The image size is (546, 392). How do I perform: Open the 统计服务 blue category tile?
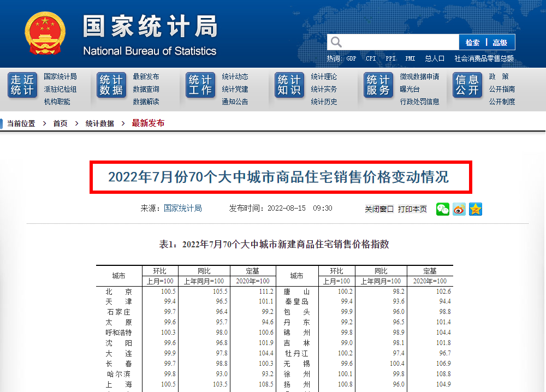(378, 85)
